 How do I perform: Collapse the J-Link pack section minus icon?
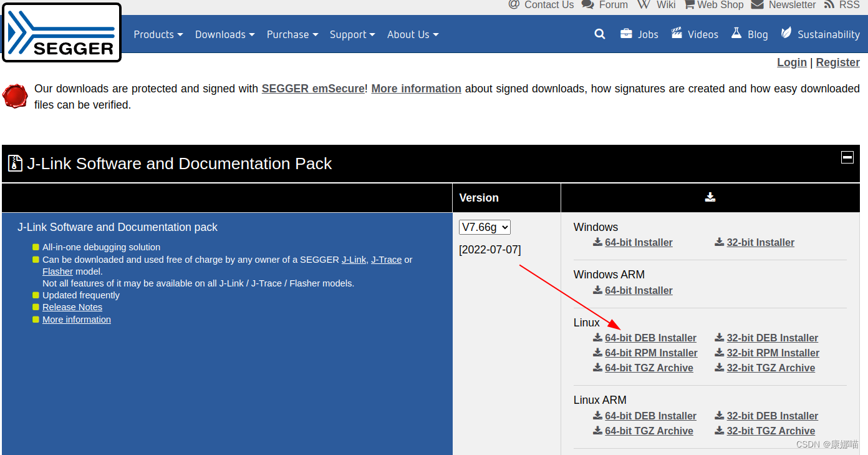click(847, 157)
